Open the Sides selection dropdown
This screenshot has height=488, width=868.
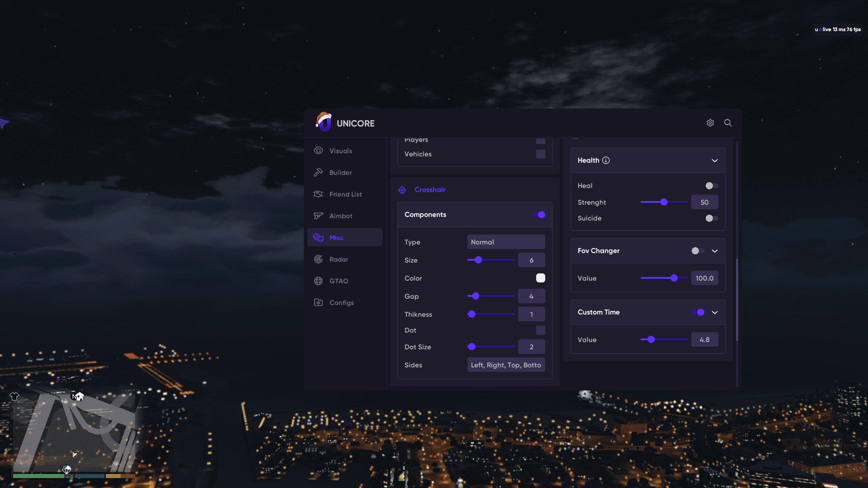tap(506, 365)
